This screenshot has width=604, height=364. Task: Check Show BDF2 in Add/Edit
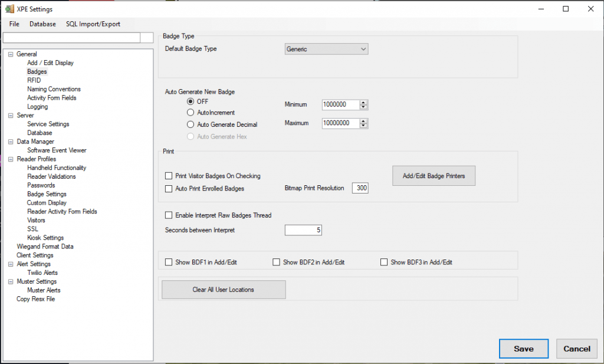276,263
